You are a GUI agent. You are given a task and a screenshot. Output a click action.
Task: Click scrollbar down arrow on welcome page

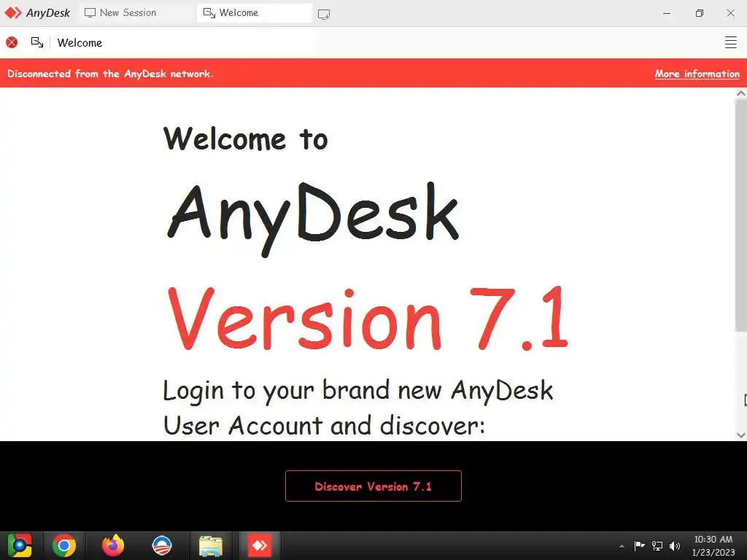[x=741, y=435]
